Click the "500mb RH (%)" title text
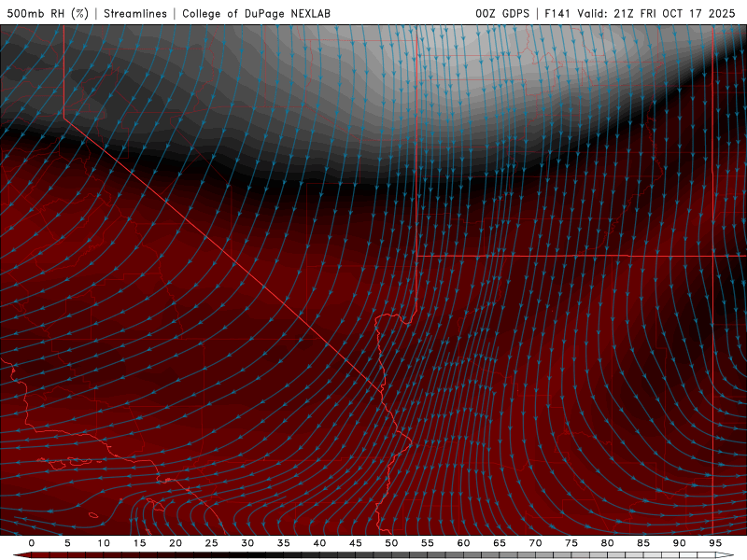Viewport: 747px width, 560px height. pos(48,13)
